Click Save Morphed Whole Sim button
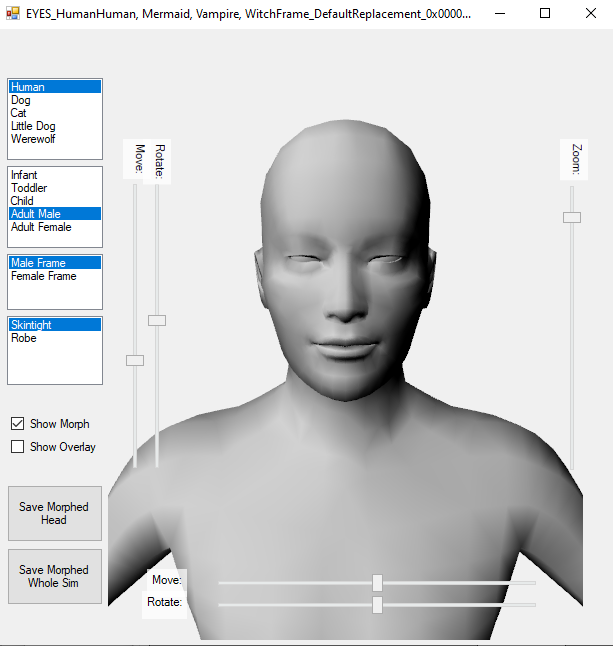The width and height of the screenshot is (613, 646). [54, 576]
